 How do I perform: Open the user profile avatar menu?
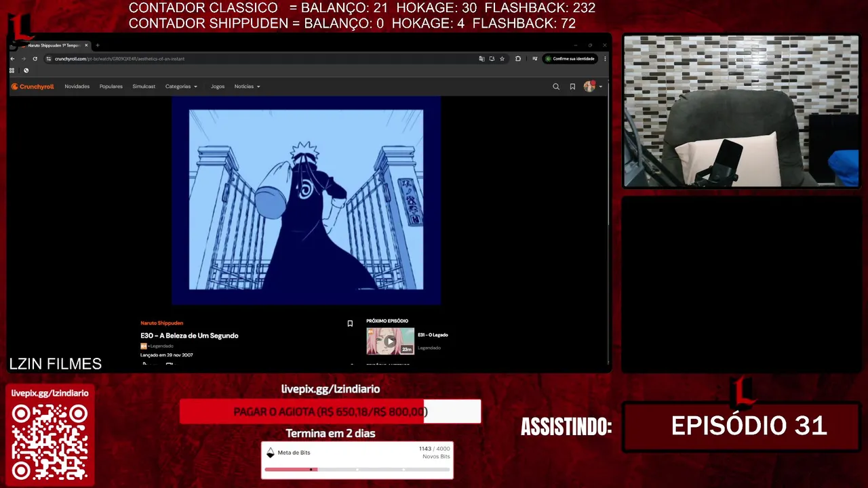[592, 86]
